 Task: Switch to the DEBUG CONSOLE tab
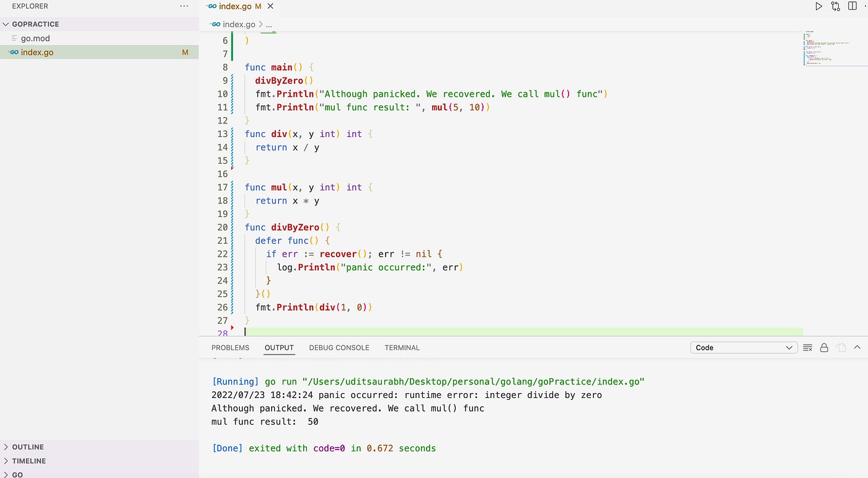[339, 348]
